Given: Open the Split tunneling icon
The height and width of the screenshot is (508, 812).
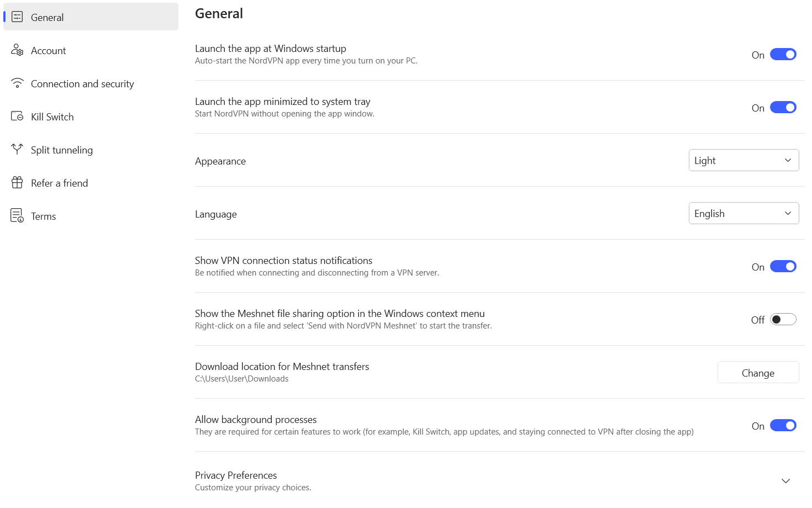Looking at the screenshot, I should [17, 150].
